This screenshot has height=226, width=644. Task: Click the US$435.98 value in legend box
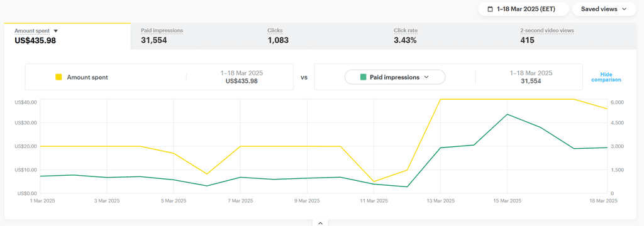(x=241, y=81)
